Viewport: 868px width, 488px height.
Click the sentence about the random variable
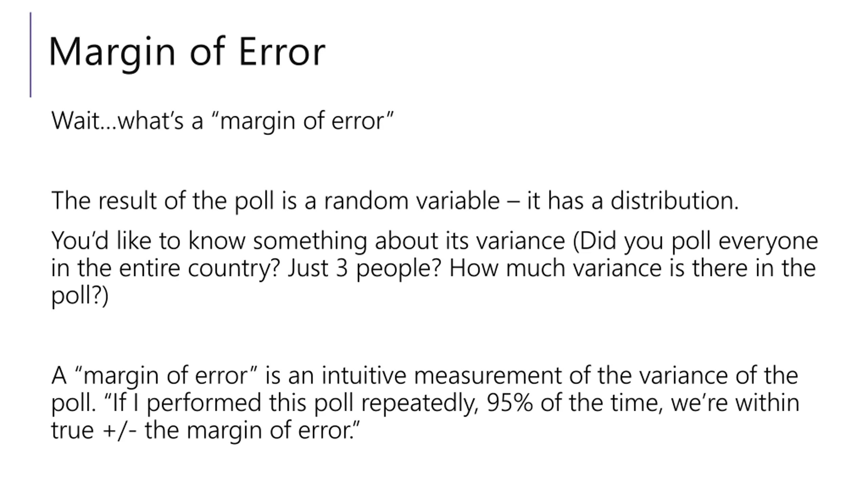pos(395,201)
